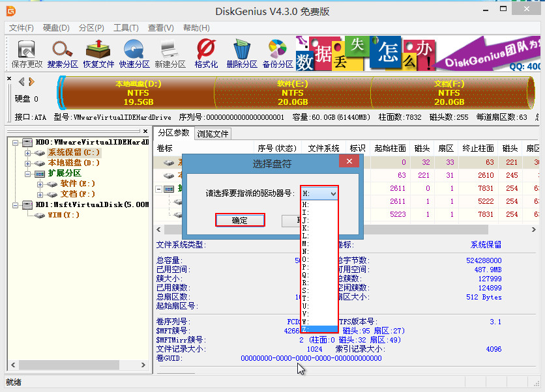545x392 pixels.
Task: Select 软件(E:) in the disk tree
Action: pyautogui.click(x=78, y=184)
